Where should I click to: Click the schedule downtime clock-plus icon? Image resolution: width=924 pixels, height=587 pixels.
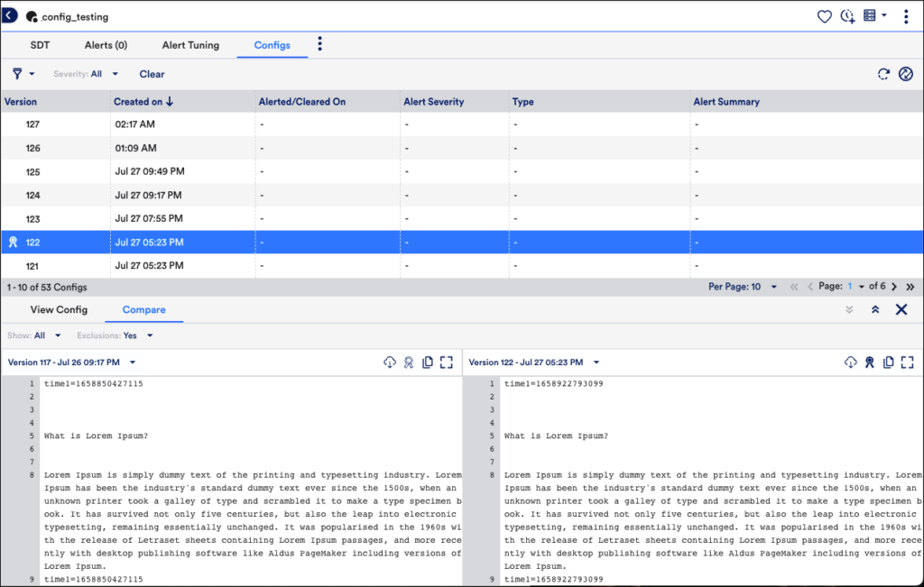847,16
